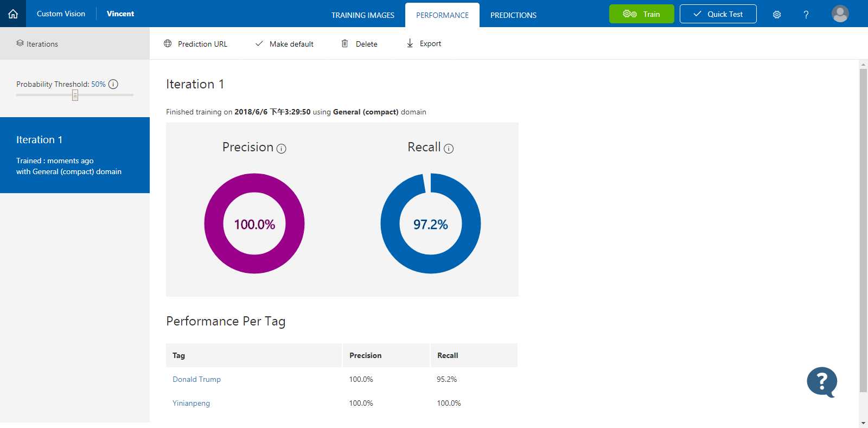Open Custom Vision link in header
This screenshot has width=868, height=428.
pyautogui.click(x=61, y=14)
